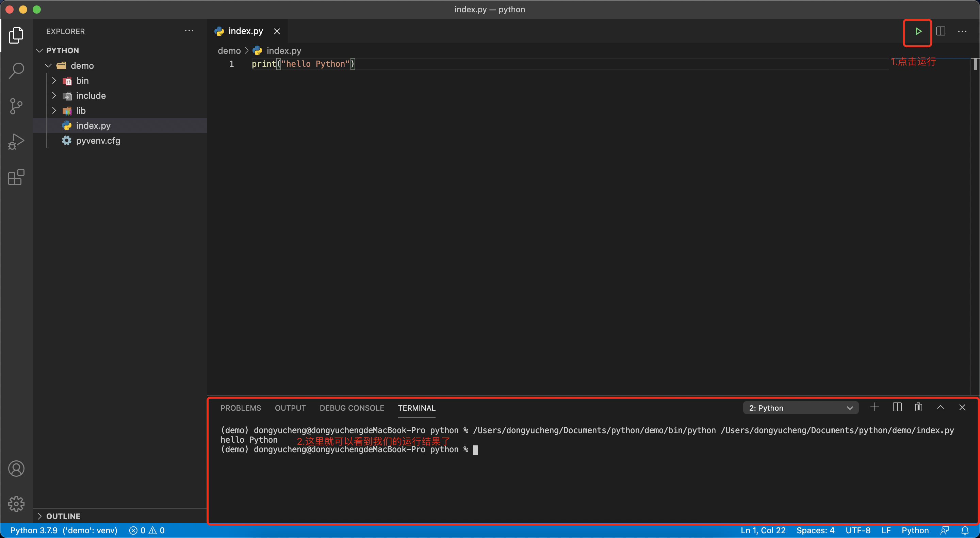Click the EXPLORER sidebar title
This screenshot has width=980, height=538.
[65, 31]
